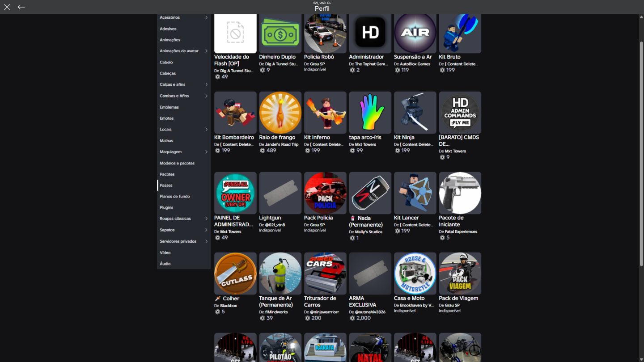Open the Pack Policia pass icon

pyautogui.click(x=325, y=193)
